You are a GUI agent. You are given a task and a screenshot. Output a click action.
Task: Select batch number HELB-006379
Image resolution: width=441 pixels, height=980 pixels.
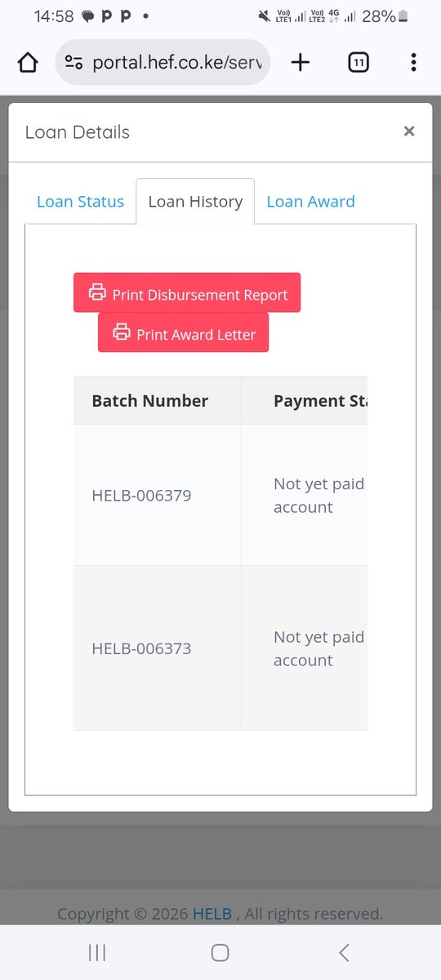coord(141,496)
